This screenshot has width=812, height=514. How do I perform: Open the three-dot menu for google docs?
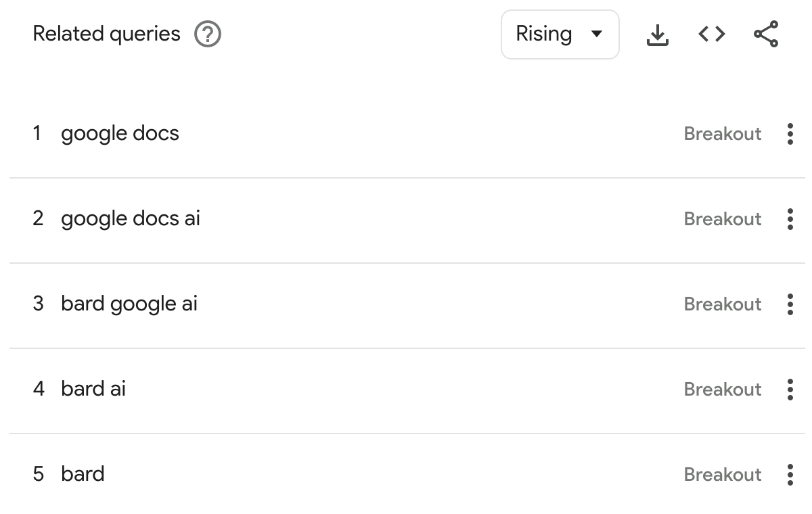(790, 133)
